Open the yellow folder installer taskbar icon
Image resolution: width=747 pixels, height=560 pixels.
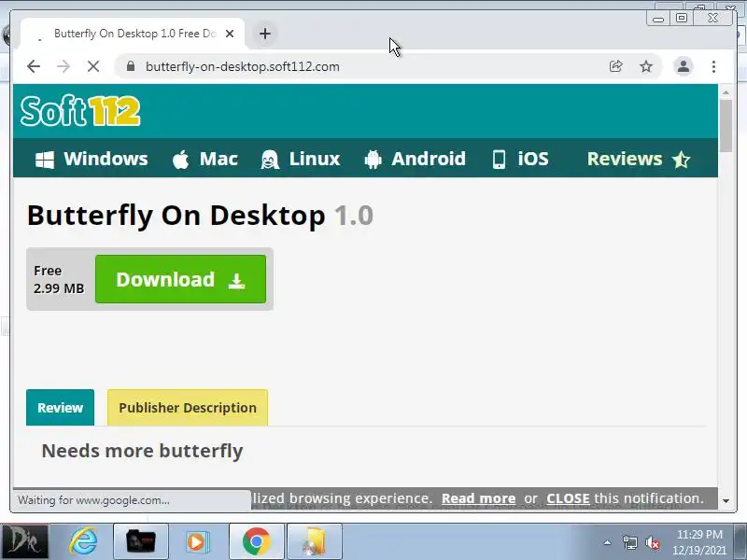pos(315,541)
